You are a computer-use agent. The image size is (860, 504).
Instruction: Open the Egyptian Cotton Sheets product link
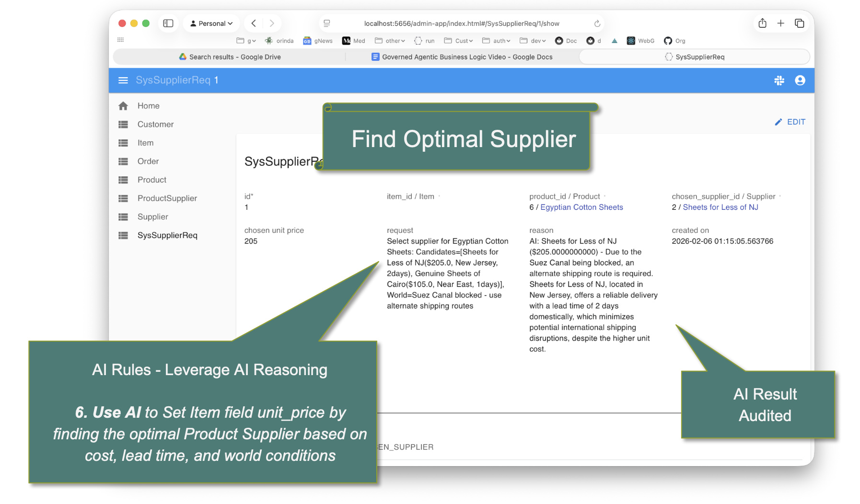pos(581,207)
